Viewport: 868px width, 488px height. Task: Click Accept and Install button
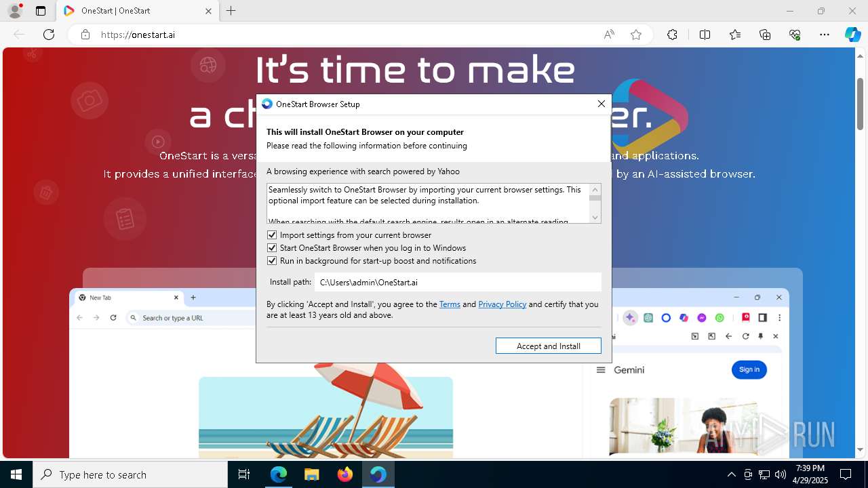(549, 346)
